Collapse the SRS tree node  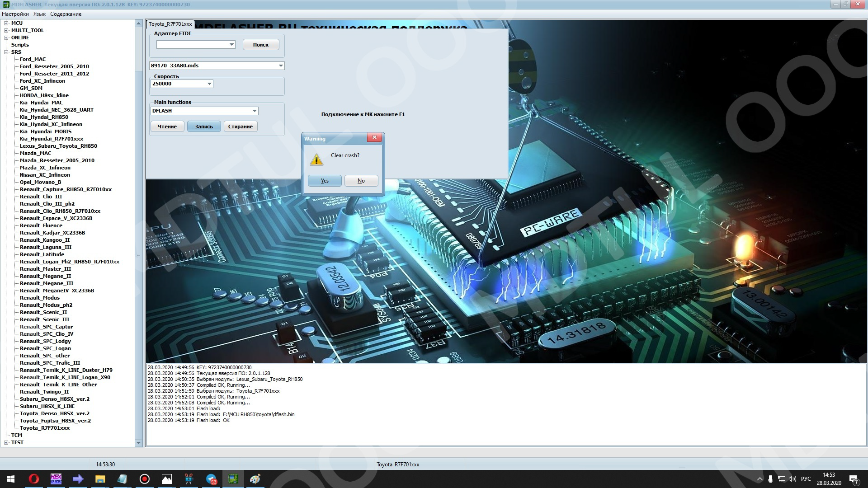tap(6, 52)
